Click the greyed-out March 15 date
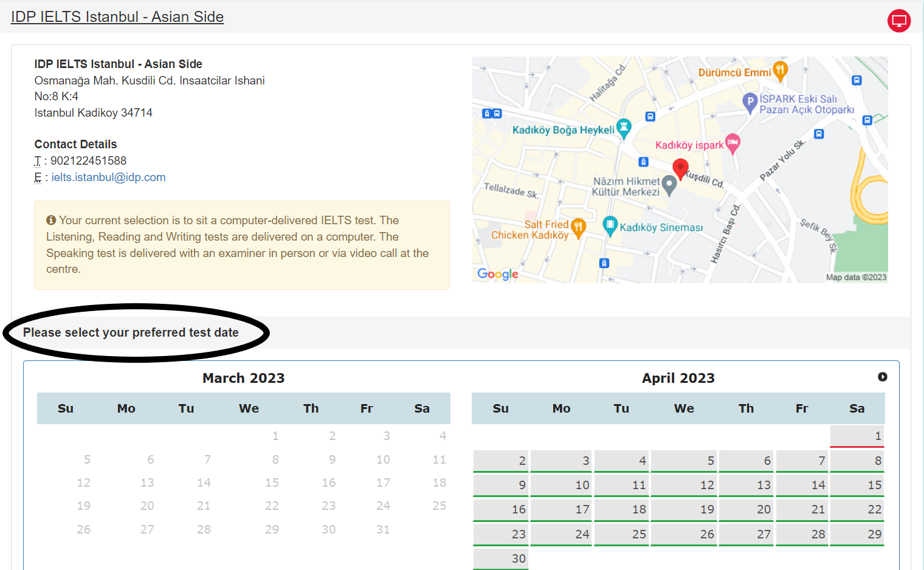Image resolution: width=924 pixels, height=570 pixels. coord(272,482)
